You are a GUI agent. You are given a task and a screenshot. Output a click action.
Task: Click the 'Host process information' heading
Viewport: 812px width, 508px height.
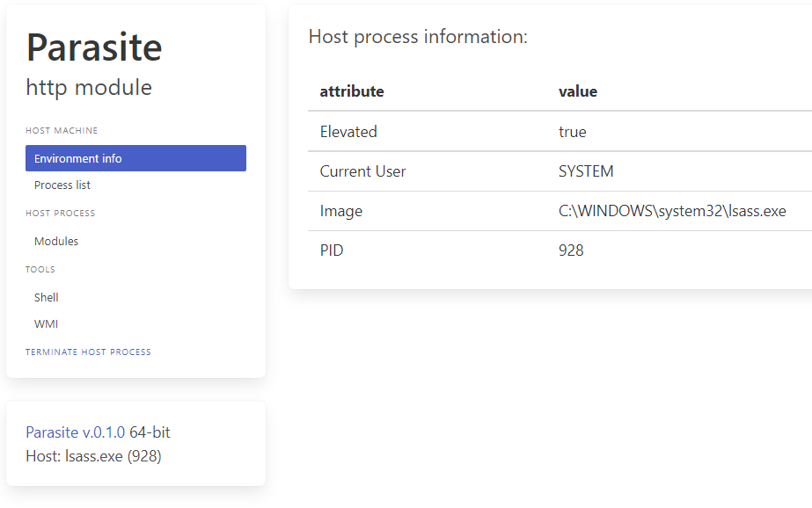pyautogui.click(x=418, y=37)
